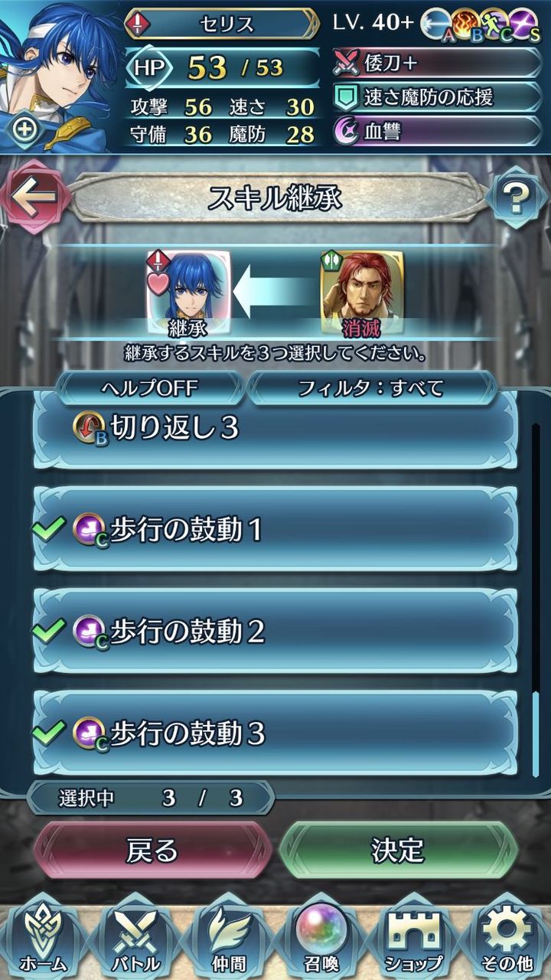Image resolution: width=551 pixels, height=980 pixels.
Task: Tap the green 決定 confirm button
Action: point(398,850)
